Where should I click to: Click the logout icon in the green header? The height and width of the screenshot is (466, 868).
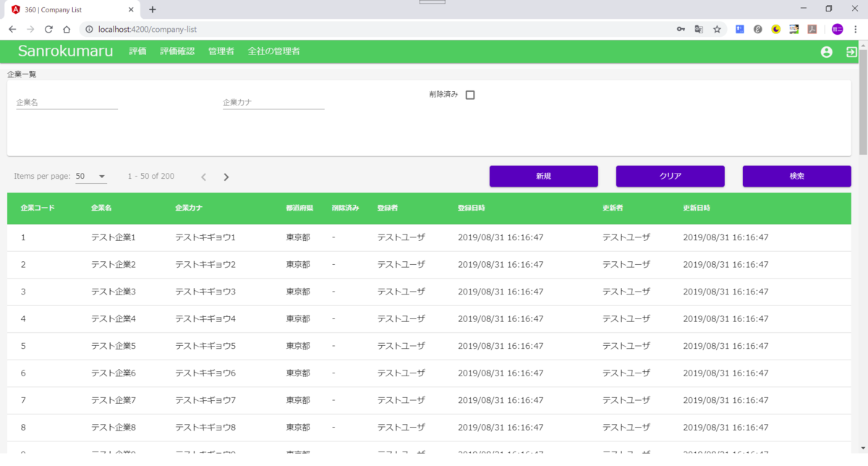tap(851, 51)
